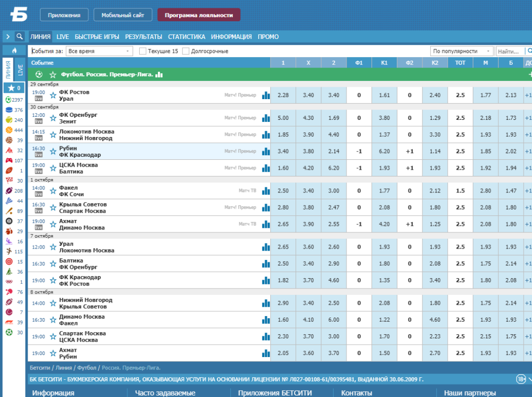The height and width of the screenshot is (397, 532).
Task: Pick odds 2.28 for ФК Ростов win
Action: 283,95
